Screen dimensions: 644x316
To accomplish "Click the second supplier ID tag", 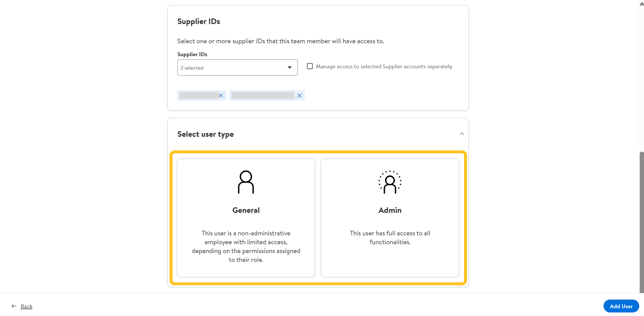I will (262, 95).
